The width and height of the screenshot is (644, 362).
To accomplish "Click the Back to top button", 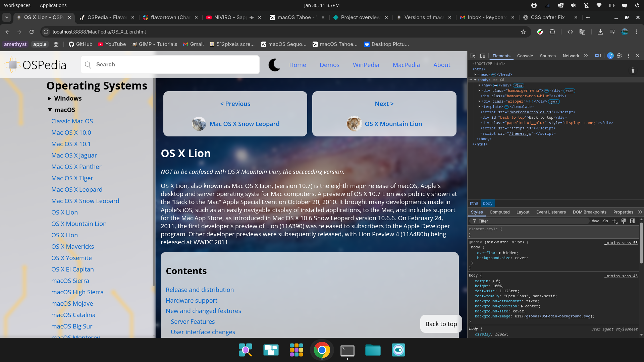I will pos(441,324).
